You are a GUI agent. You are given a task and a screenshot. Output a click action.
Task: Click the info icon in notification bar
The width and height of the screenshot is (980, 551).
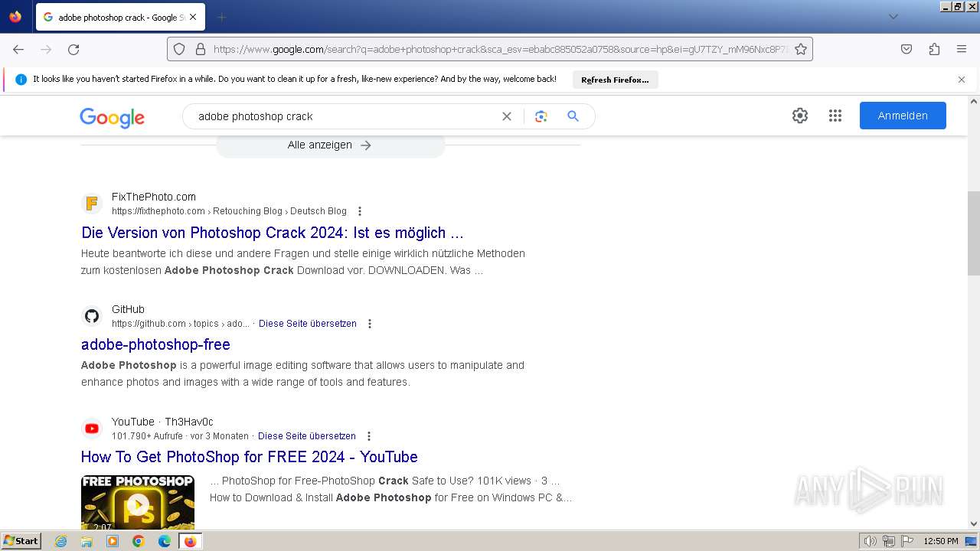tap(21, 80)
